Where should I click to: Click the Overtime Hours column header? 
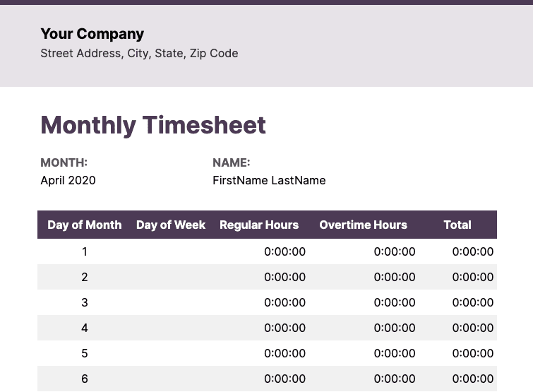363,225
